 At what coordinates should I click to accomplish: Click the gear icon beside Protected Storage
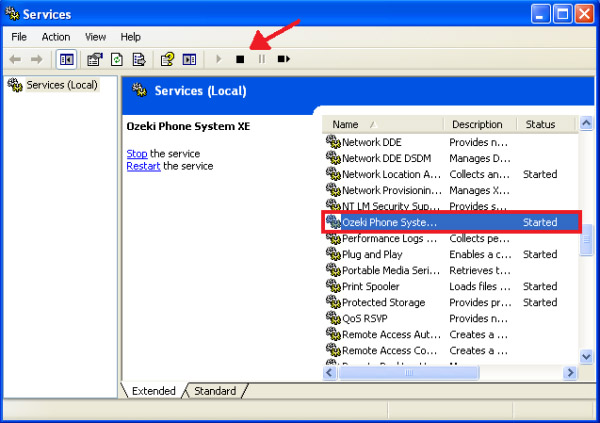(333, 302)
